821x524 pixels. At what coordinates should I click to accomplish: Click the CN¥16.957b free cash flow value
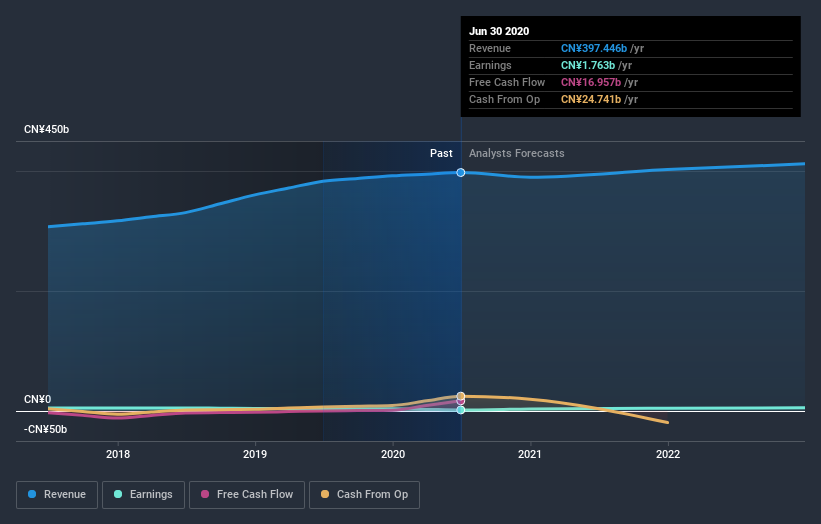(x=591, y=82)
